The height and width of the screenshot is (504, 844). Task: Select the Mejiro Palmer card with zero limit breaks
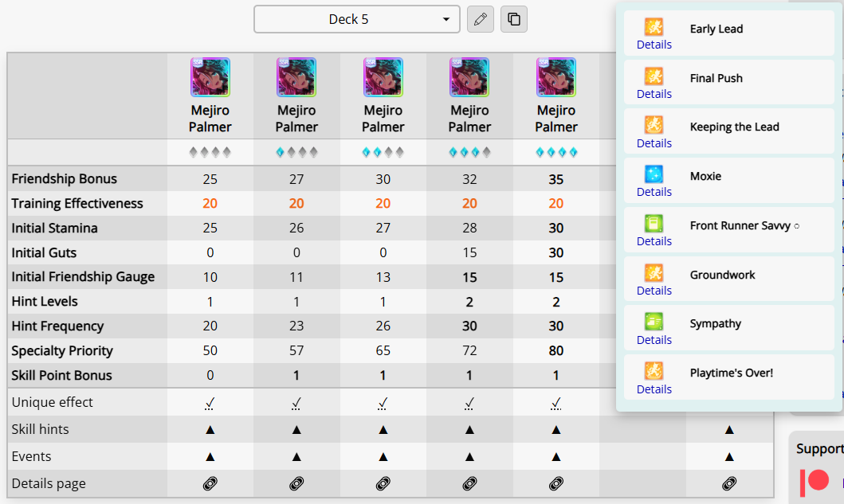[x=210, y=77]
